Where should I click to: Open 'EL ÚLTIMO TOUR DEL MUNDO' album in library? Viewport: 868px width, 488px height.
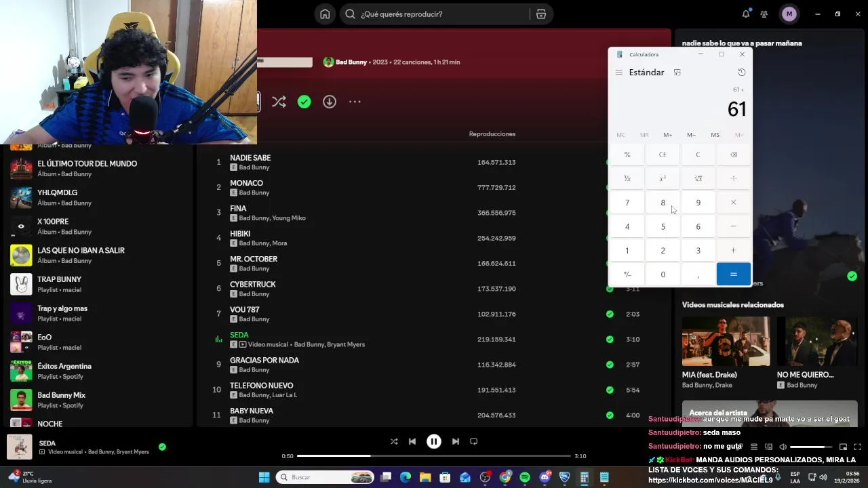tap(96, 168)
